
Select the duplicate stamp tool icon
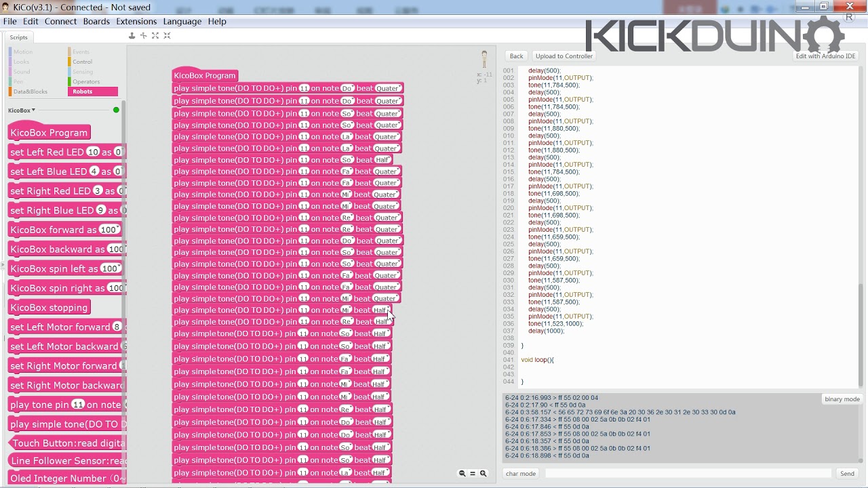(x=132, y=35)
